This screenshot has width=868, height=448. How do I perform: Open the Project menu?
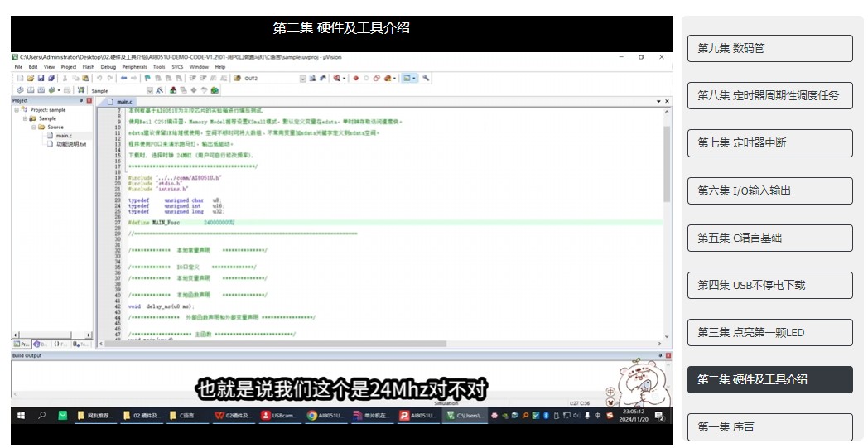(69, 66)
